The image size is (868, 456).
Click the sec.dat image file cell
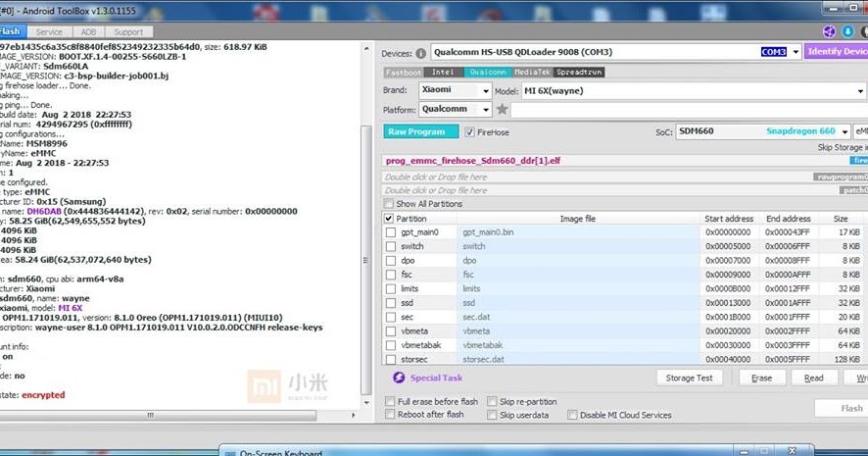pyautogui.click(x=578, y=317)
